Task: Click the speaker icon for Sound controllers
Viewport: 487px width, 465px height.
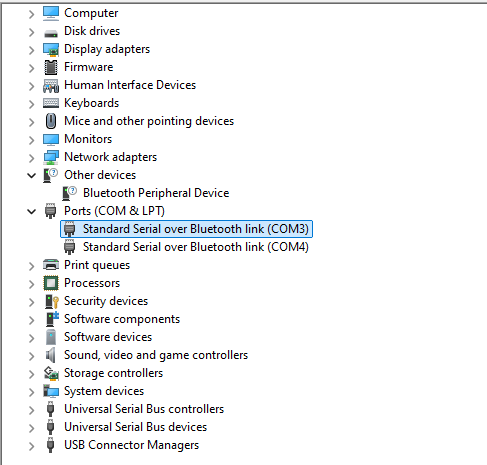Action: 50,355
